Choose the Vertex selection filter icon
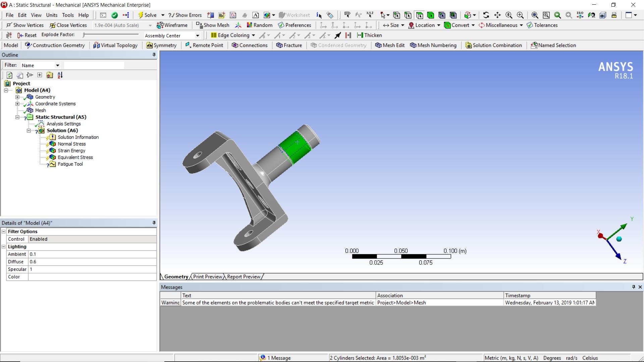Viewport: 644px width, 362px height. [396, 15]
